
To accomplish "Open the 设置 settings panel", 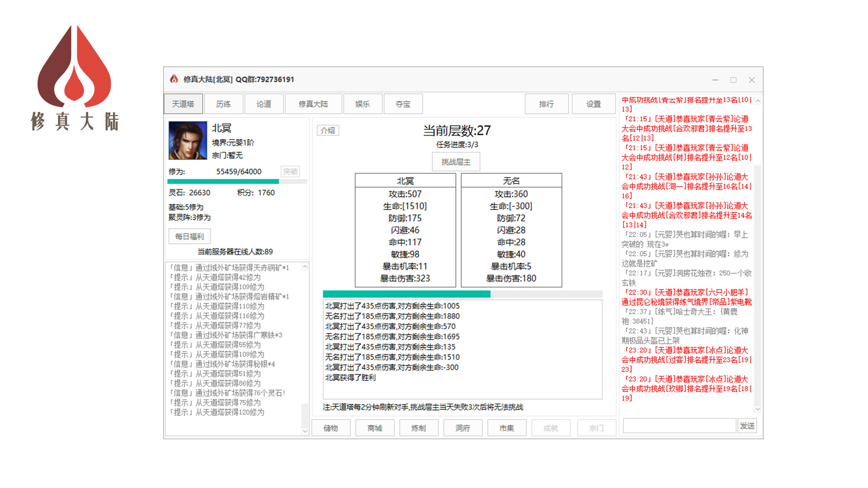I will [593, 103].
